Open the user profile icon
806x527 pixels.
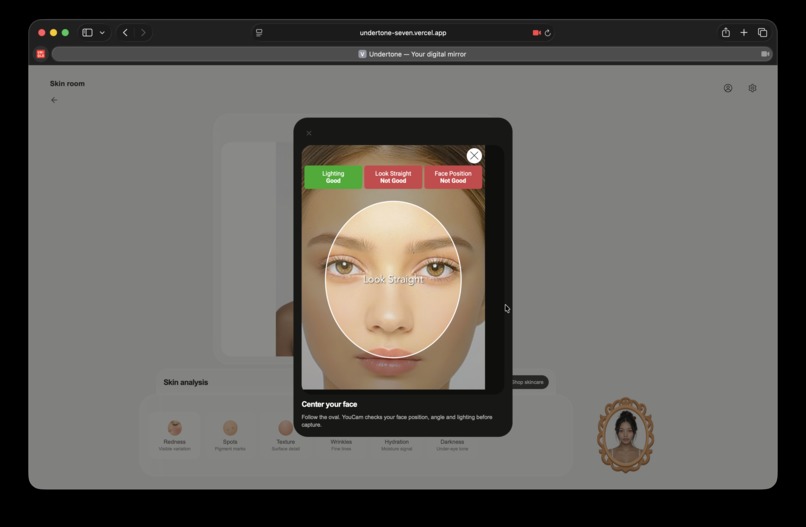(x=728, y=88)
